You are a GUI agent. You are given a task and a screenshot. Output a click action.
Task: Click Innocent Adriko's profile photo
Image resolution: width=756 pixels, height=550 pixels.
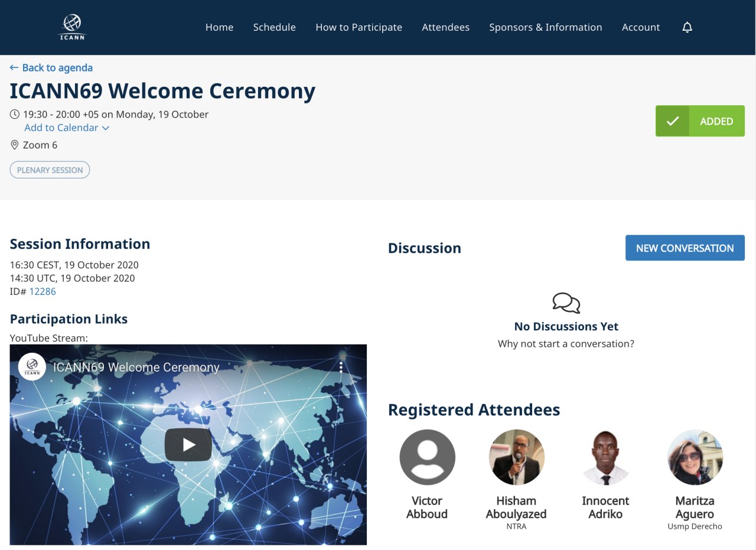(605, 457)
